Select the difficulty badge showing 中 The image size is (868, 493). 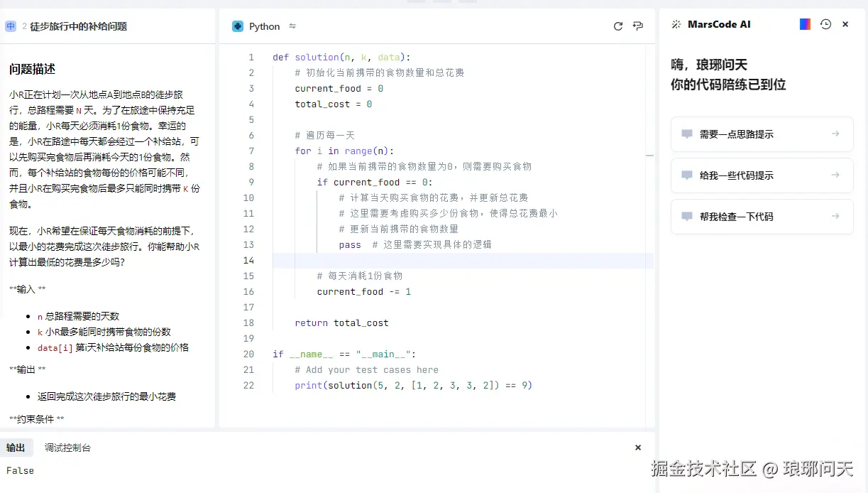coord(11,26)
